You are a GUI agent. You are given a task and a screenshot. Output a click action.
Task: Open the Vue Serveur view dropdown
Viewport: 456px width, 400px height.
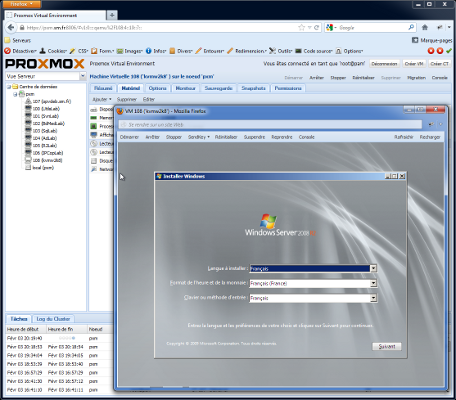pyautogui.click(x=82, y=76)
